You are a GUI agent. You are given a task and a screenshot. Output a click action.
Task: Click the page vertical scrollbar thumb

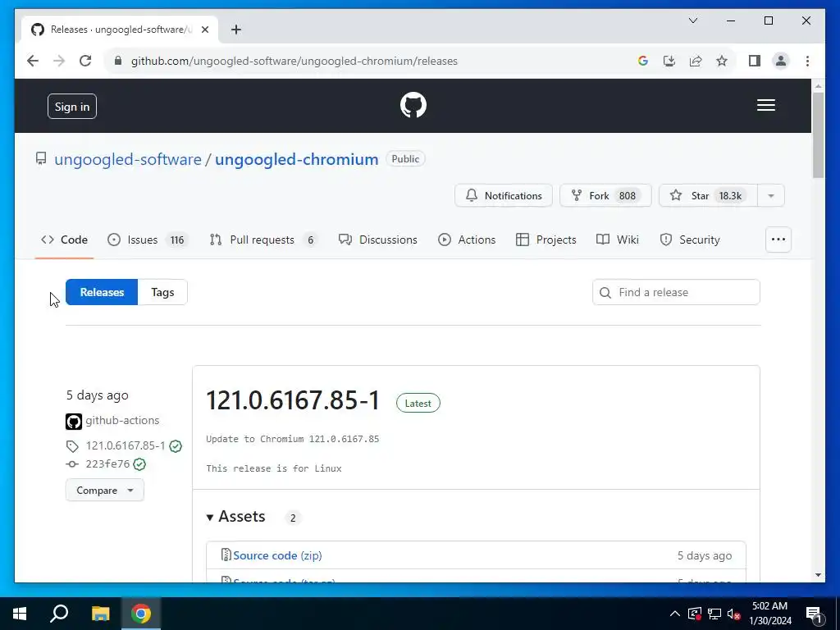(x=818, y=135)
